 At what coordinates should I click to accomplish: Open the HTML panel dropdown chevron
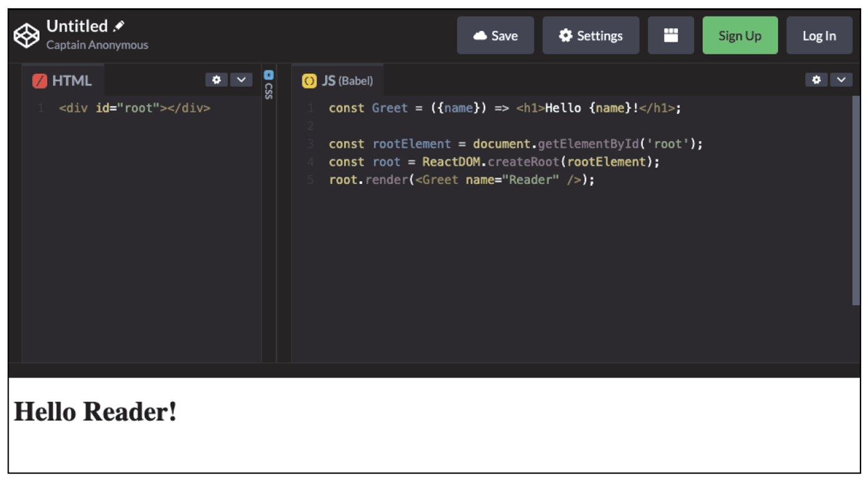point(242,80)
